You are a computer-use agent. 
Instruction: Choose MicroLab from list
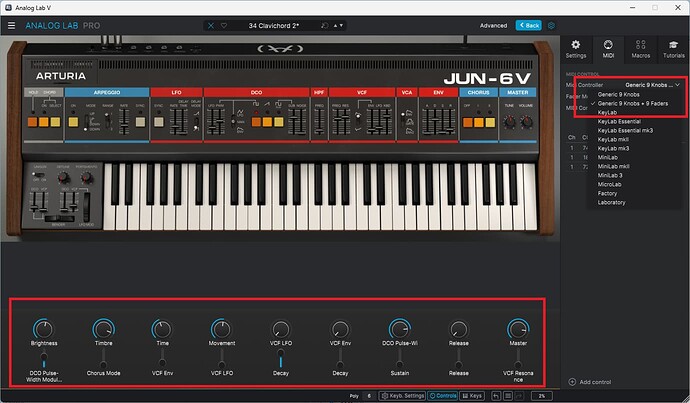point(609,184)
